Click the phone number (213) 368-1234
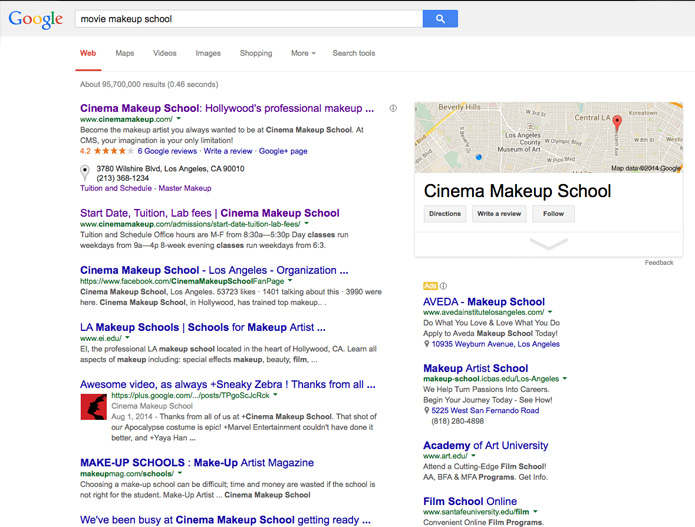 [x=123, y=178]
